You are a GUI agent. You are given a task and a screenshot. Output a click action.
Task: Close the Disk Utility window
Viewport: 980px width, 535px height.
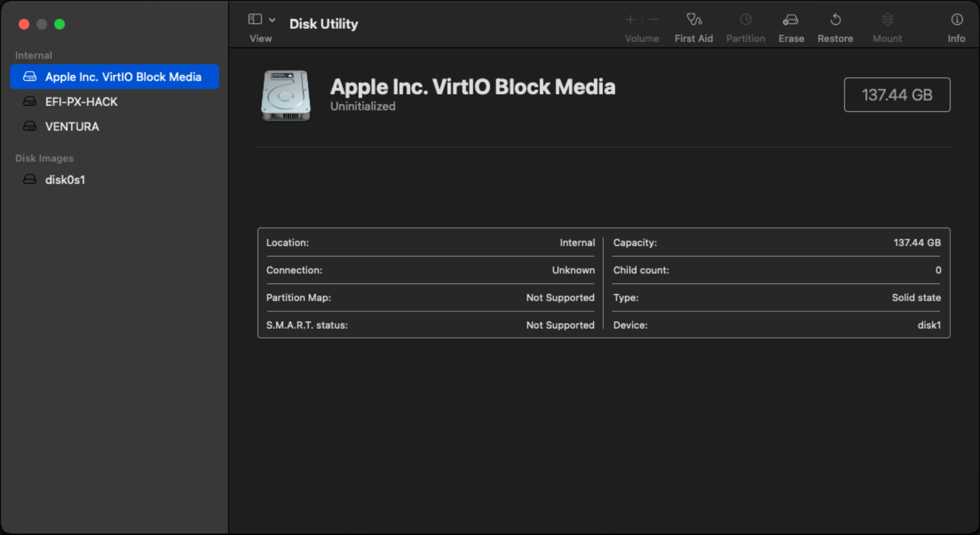coord(24,24)
